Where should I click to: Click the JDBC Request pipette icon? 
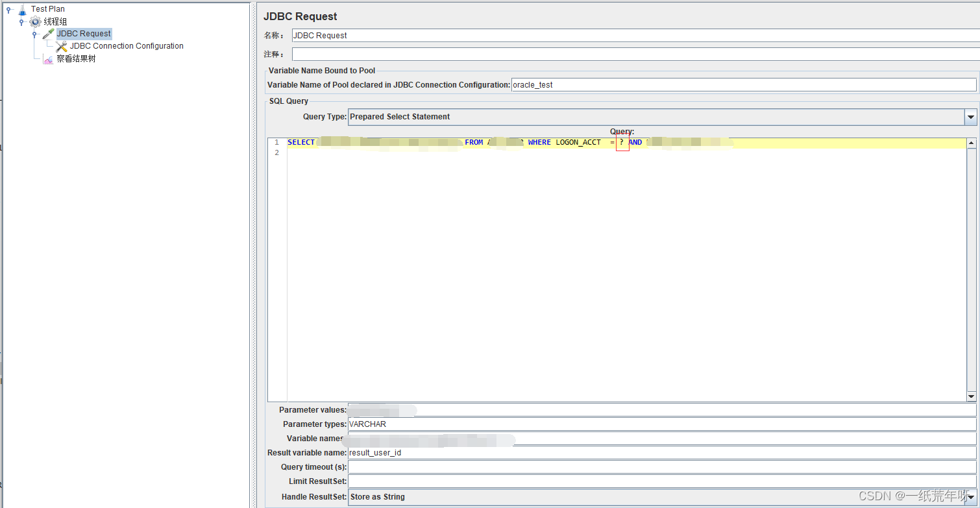click(48, 34)
